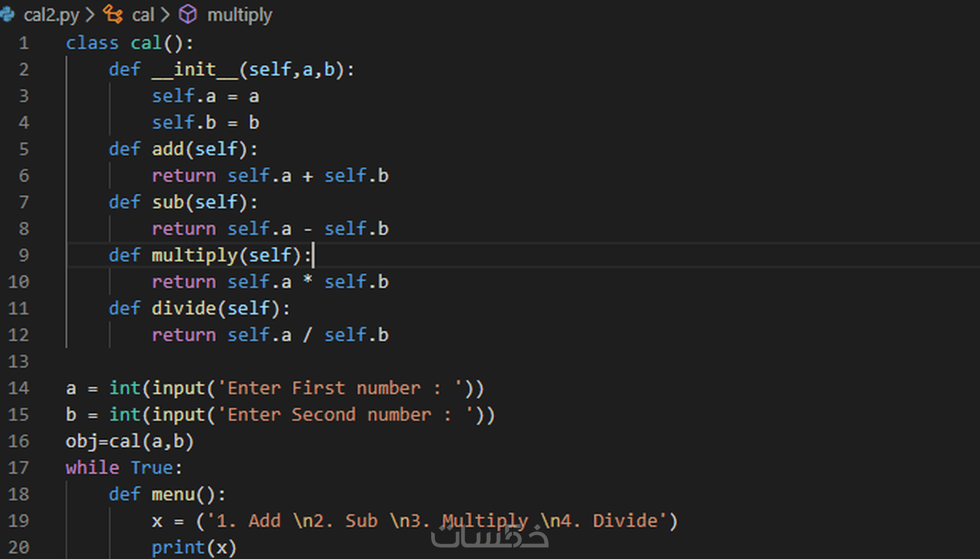
Task: Click the method cube icon beside multiply
Action: pos(188,14)
